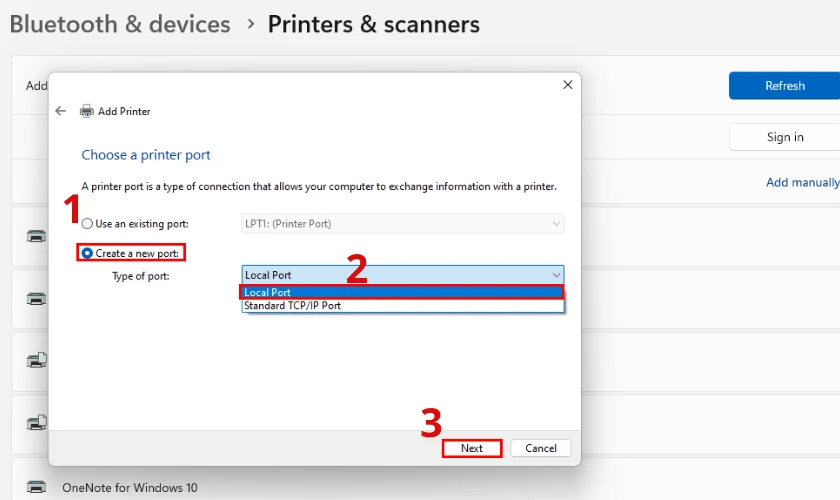Click the Cancel button

[x=541, y=448]
